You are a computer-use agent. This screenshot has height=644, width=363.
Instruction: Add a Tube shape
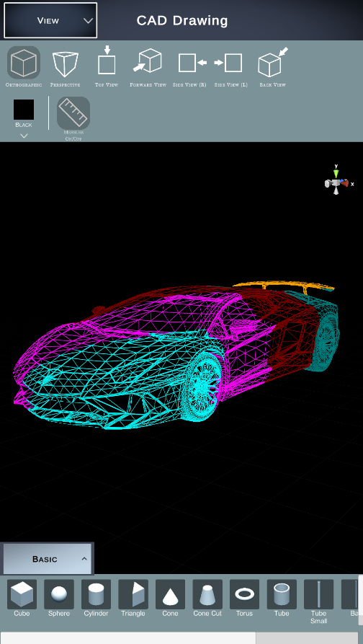pos(282,594)
